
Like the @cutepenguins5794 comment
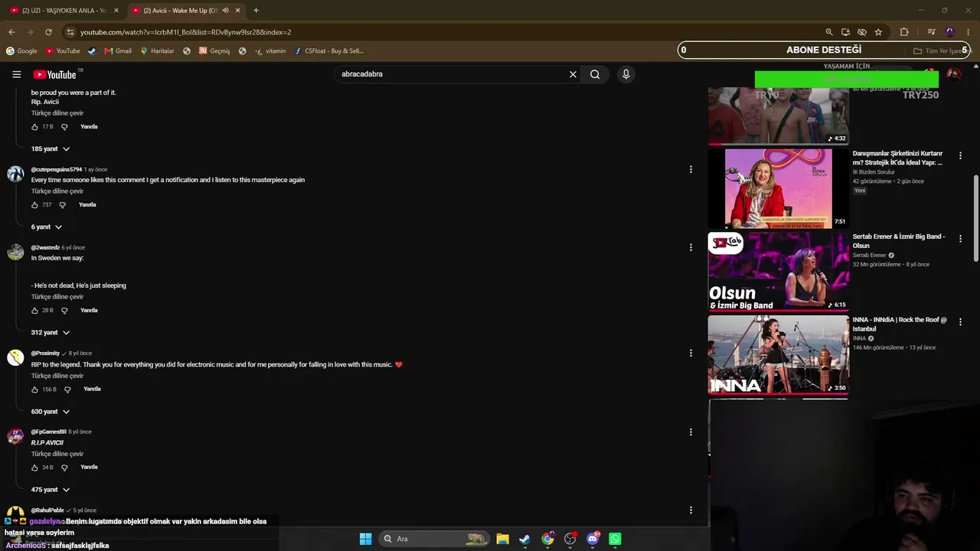(34, 205)
